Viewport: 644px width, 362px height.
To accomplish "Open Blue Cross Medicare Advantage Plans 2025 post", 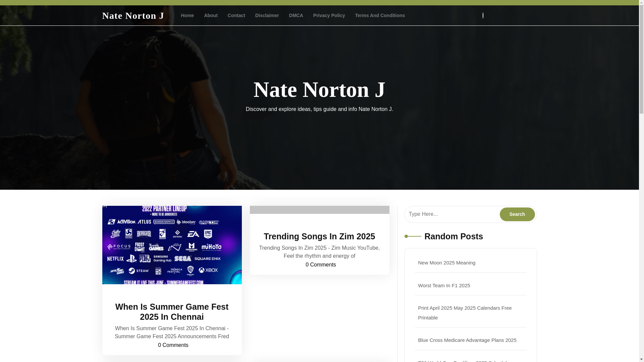I will [467, 340].
